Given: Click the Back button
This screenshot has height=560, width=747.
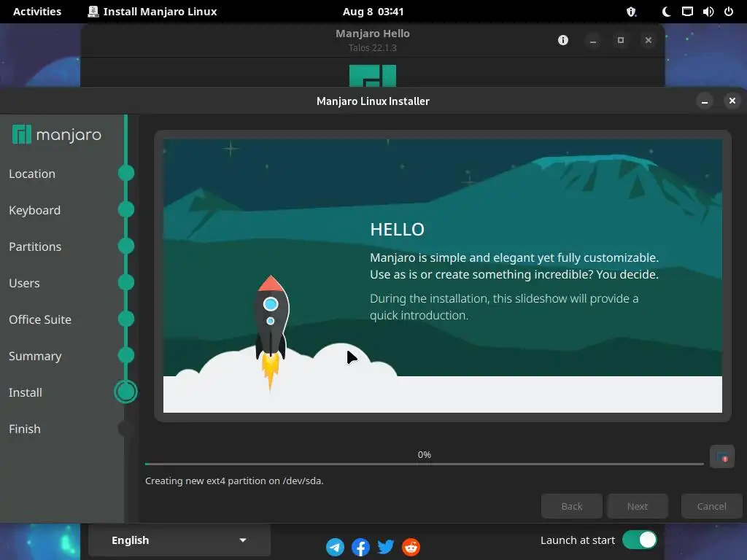Looking at the screenshot, I should coord(572,506).
